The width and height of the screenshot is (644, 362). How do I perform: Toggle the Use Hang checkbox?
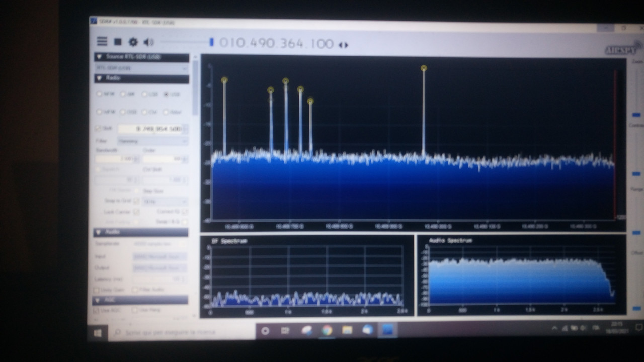(x=135, y=311)
